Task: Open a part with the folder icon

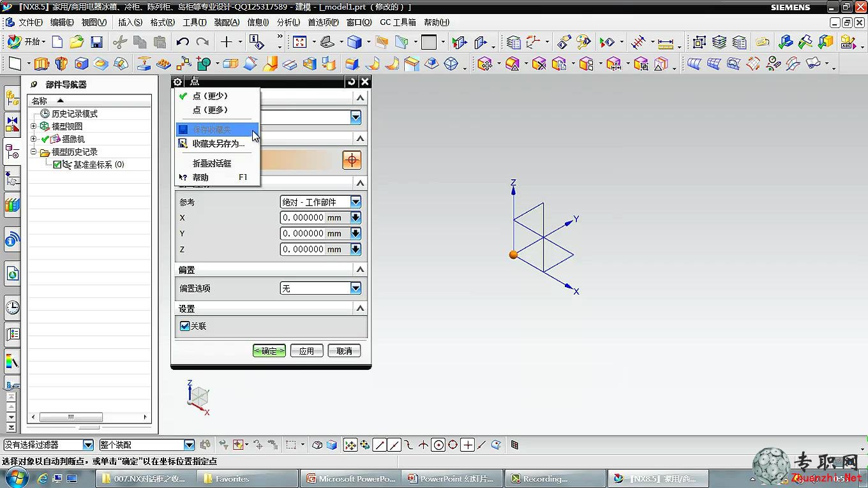Action: tap(77, 42)
